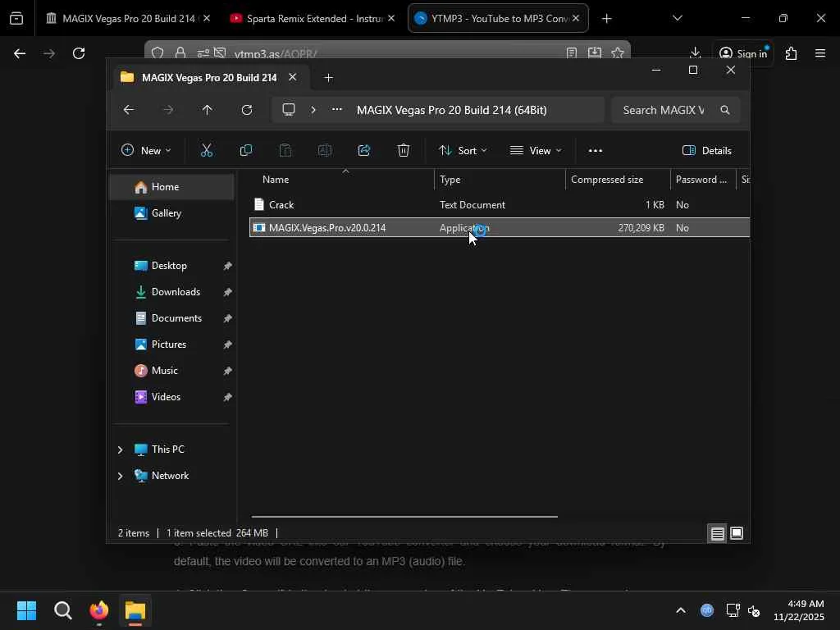Select the Crack text document file
This screenshot has height=630, width=840.
pos(500,204)
